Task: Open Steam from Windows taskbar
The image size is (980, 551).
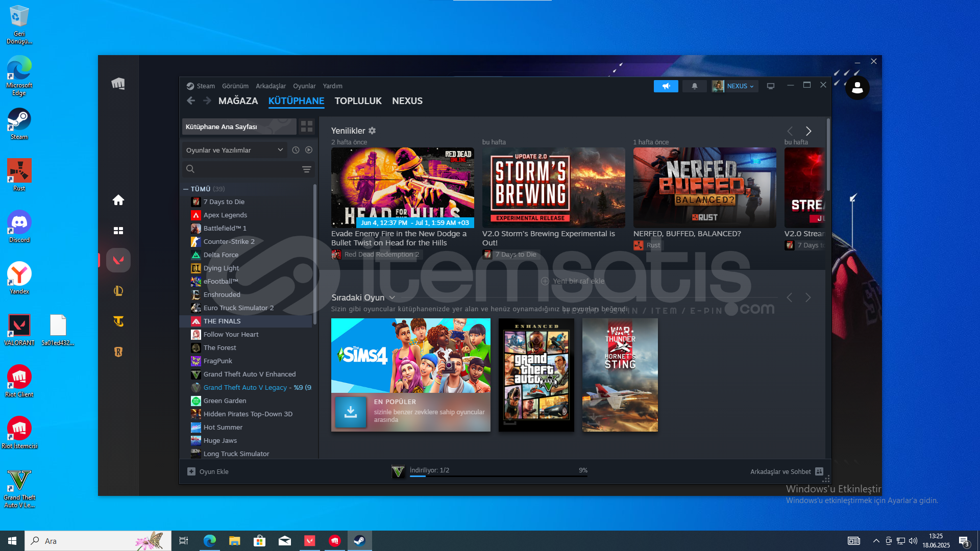Action: point(359,541)
